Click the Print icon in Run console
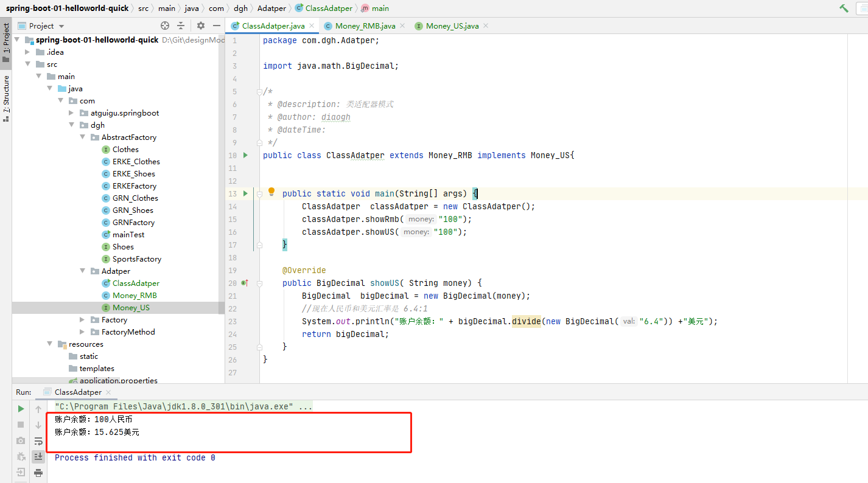The width and height of the screenshot is (868, 483). point(38,472)
